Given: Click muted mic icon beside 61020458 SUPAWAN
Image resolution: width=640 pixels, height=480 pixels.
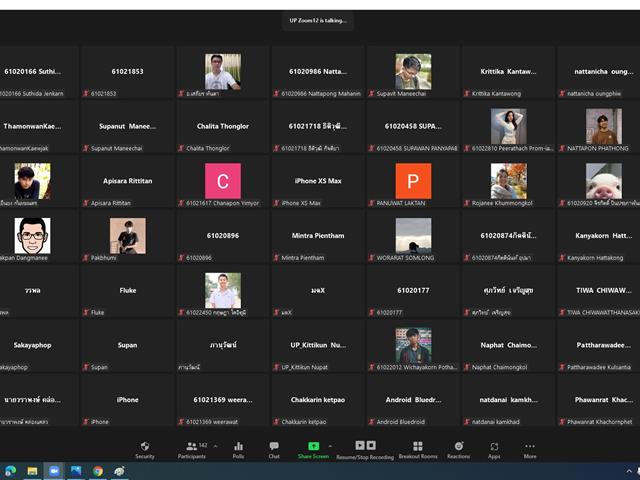Looking at the screenshot, I should pyautogui.click(x=371, y=148).
